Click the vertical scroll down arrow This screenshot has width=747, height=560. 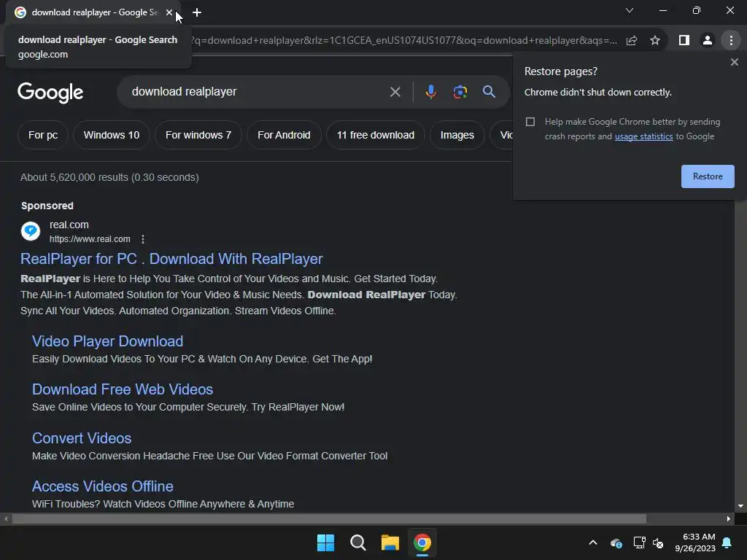click(740, 506)
